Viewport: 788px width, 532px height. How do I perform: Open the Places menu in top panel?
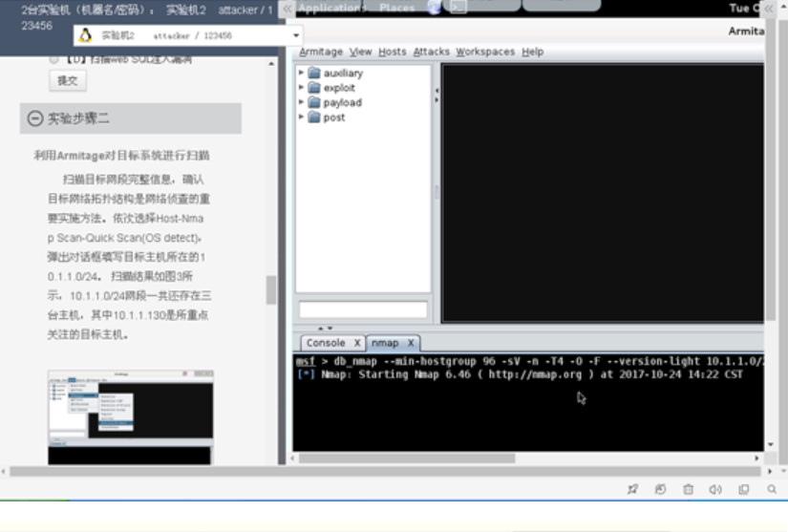397,8
